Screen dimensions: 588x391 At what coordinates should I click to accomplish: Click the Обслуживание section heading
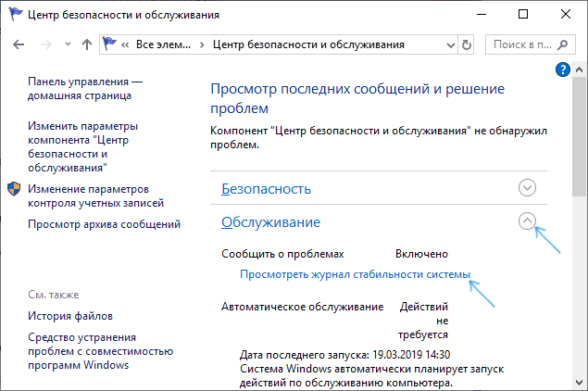270,222
